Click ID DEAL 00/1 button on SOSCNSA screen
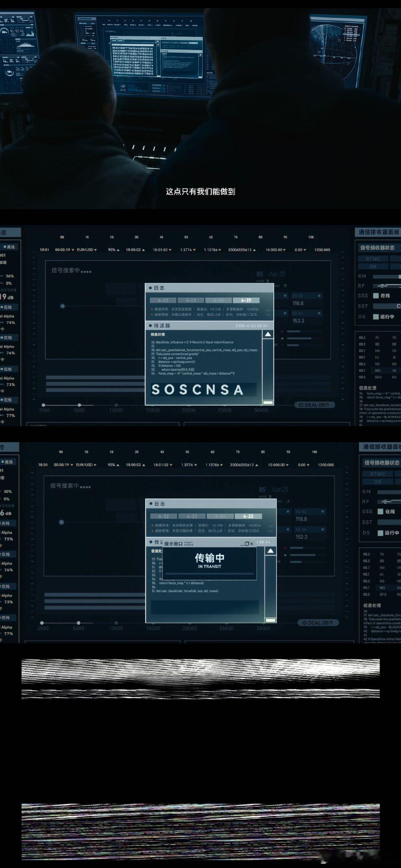401x868 pixels. pyautogui.click(x=314, y=405)
